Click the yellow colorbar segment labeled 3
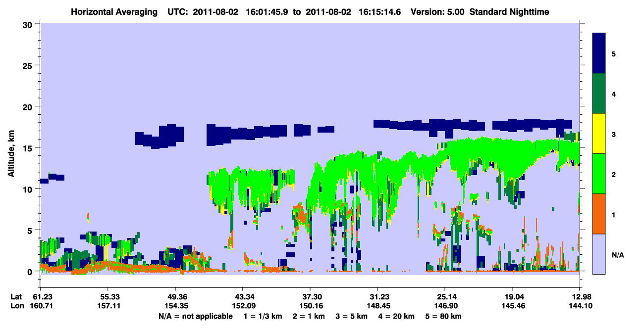Viewport: 644px width, 330px height. [x=599, y=134]
